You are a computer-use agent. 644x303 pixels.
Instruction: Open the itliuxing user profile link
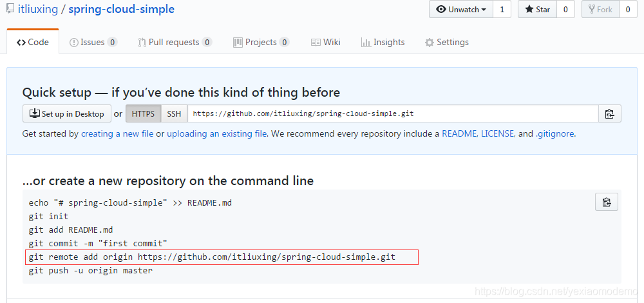tap(38, 9)
